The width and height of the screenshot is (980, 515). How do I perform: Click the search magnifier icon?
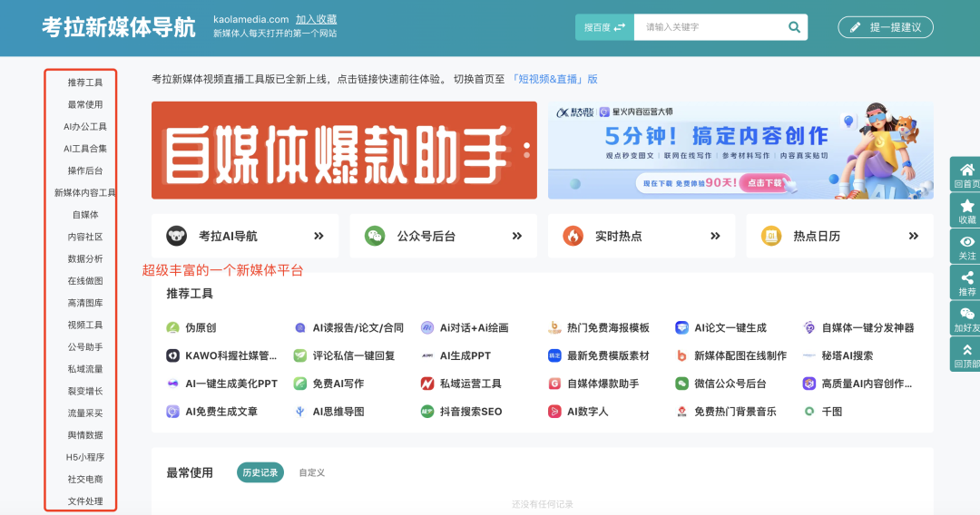[794, 27]
